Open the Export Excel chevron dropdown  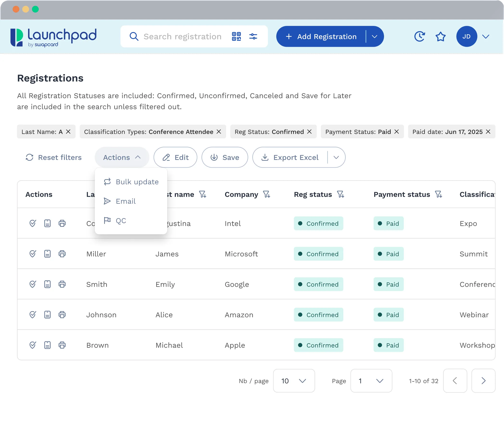pos(336,157)
